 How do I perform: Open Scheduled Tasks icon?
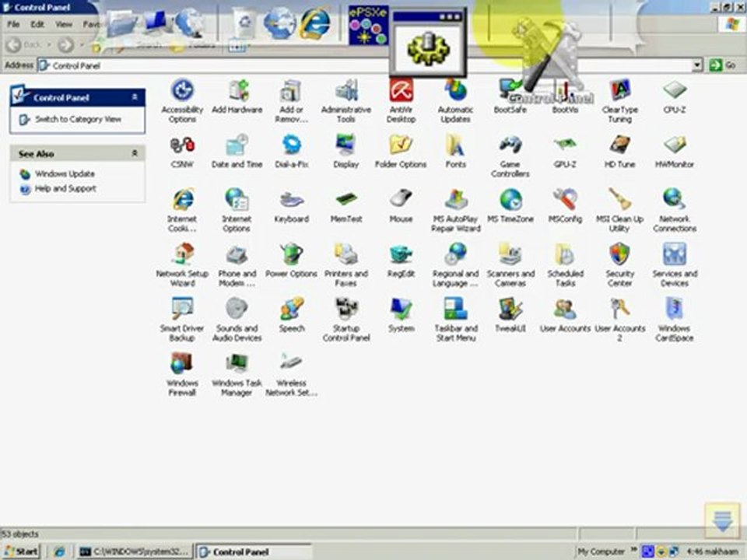[565, 264]
